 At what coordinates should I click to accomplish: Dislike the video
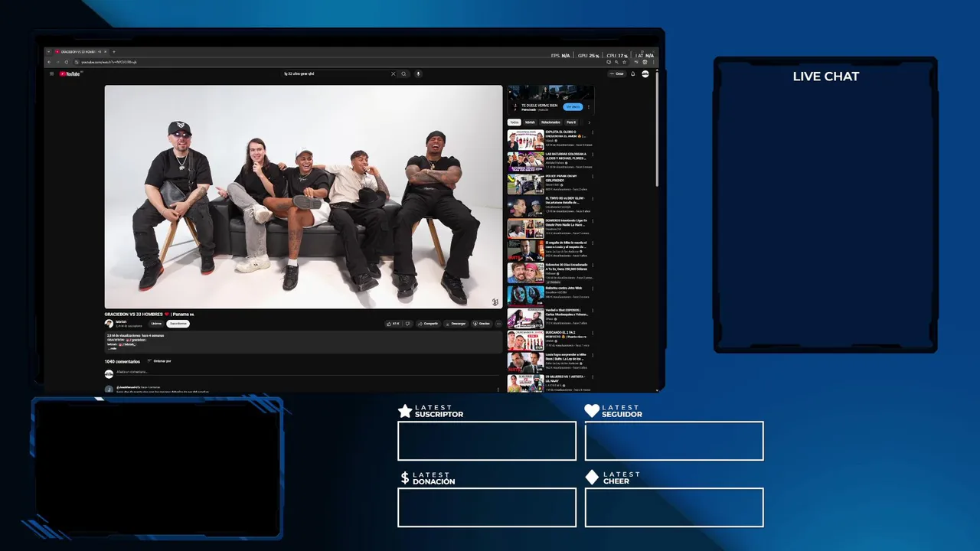(407, 324)
